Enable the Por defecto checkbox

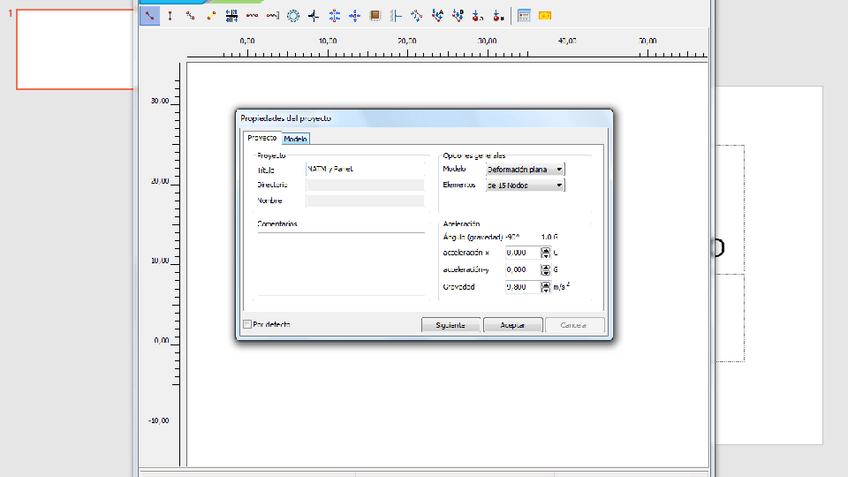(x=248, y=324)
